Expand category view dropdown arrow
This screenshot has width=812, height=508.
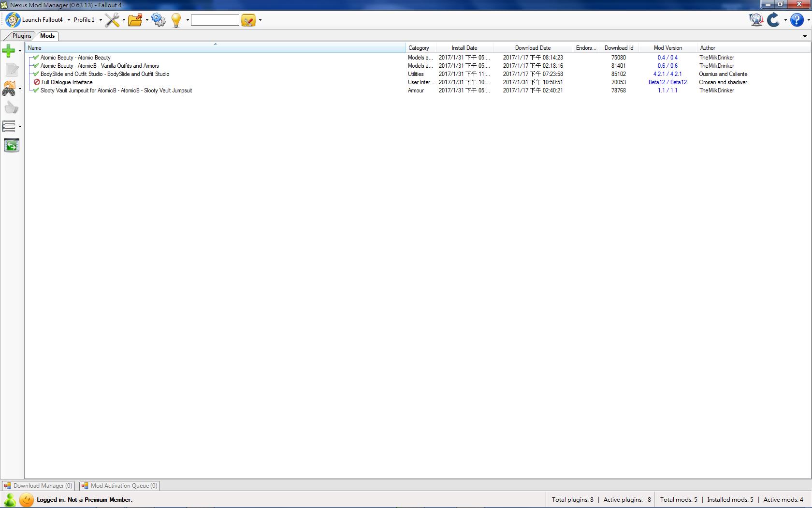[20, 127]
